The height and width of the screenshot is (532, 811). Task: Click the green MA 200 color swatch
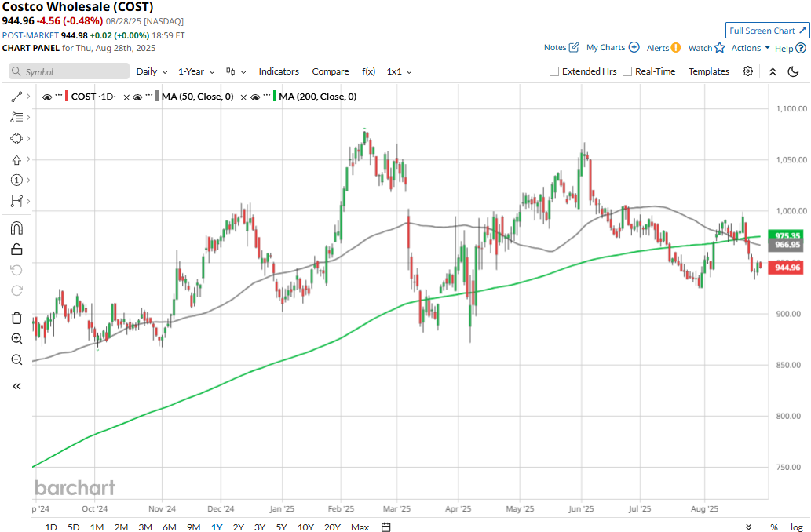[274, 97]
